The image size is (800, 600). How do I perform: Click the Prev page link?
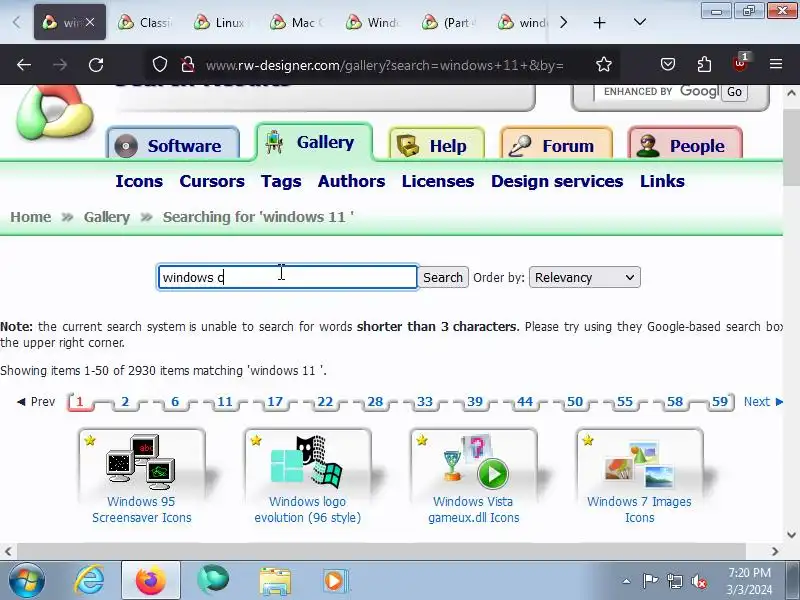(x=36, y=402)
